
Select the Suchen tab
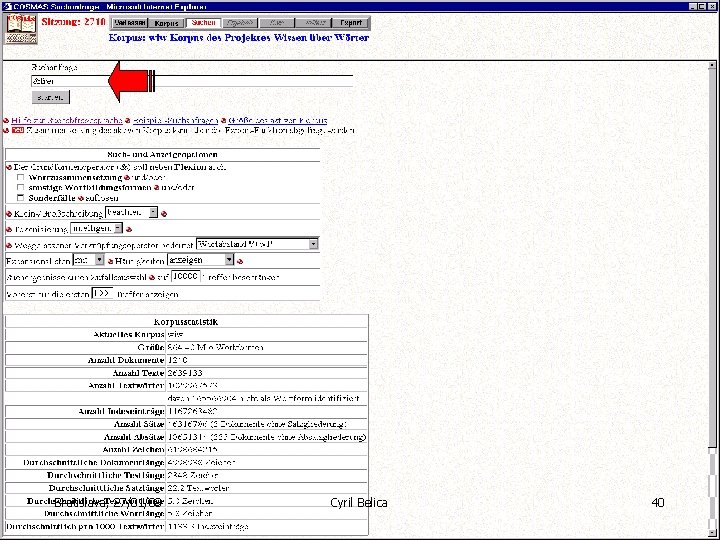click(x=203, y=22)
